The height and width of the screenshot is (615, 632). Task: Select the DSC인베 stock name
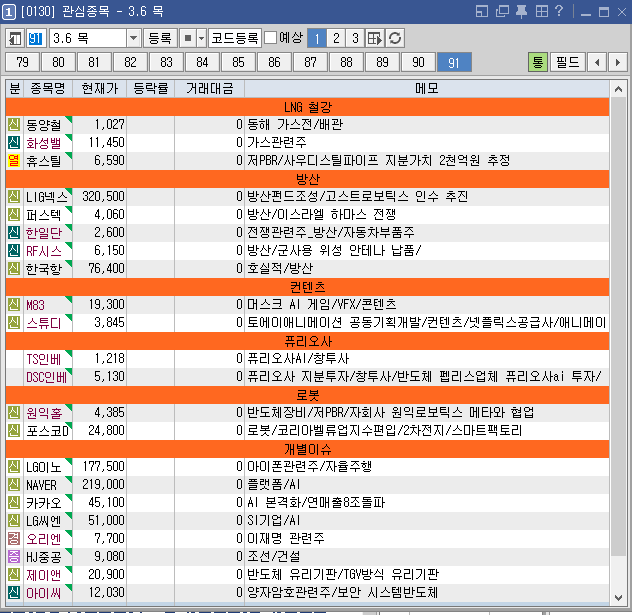[x=46, y=377]
